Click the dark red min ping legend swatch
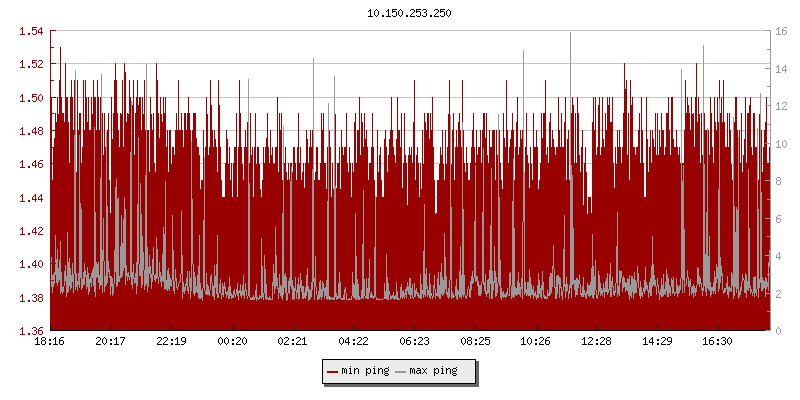Image resolution: width=800 pixels, height=400 pixels. 332,372
